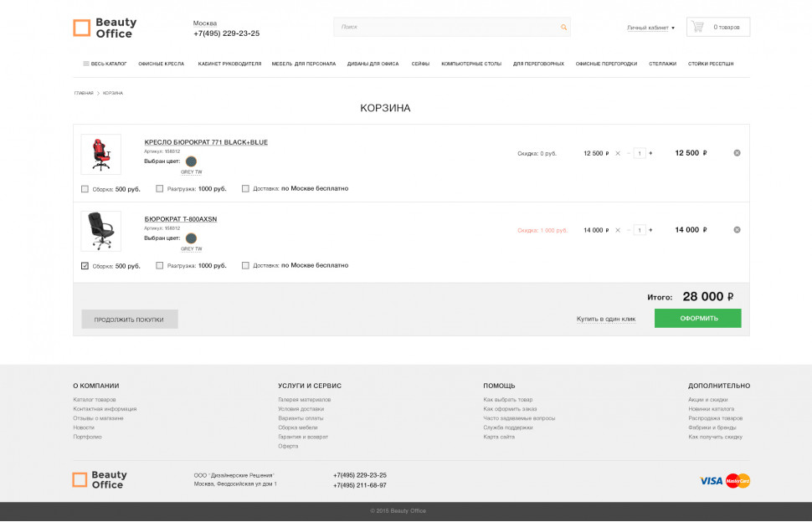The width and height of the screenshot is (812, 522).
Task: Open Условия доставки footer link
Action: (x=301, y=409)
